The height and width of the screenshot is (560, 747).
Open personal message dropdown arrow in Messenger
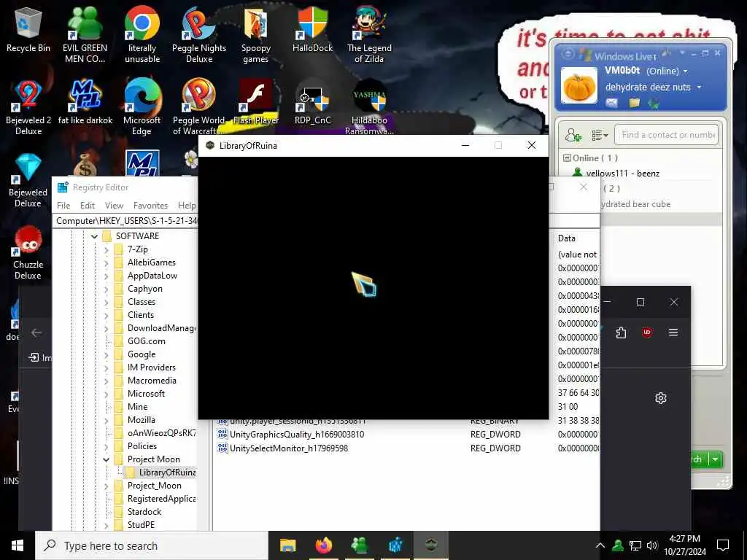point(700,87)
